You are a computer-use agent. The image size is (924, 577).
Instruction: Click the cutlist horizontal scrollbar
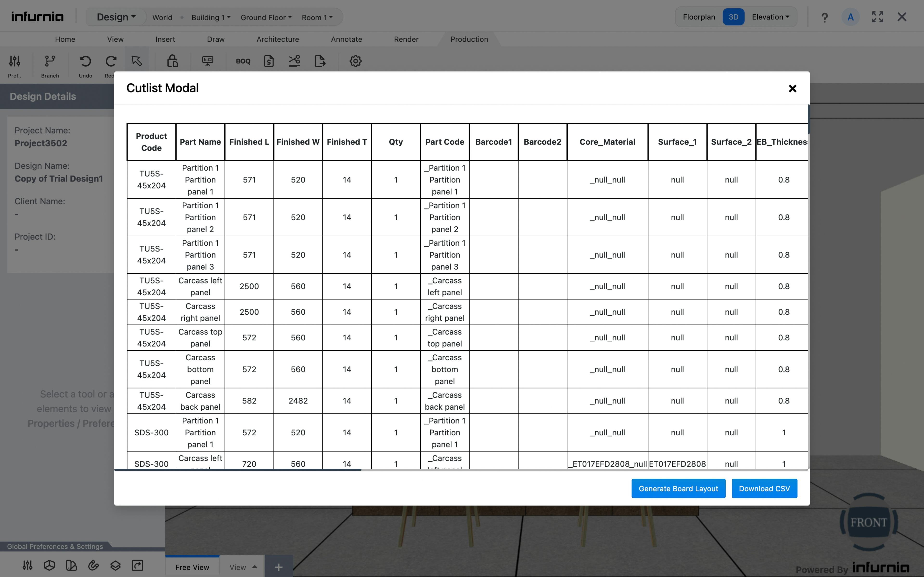pos(237,470)
